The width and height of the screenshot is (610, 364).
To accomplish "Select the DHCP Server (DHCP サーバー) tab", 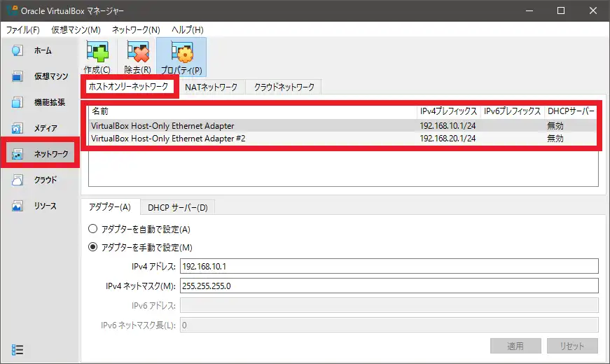I will pos(177,208).
